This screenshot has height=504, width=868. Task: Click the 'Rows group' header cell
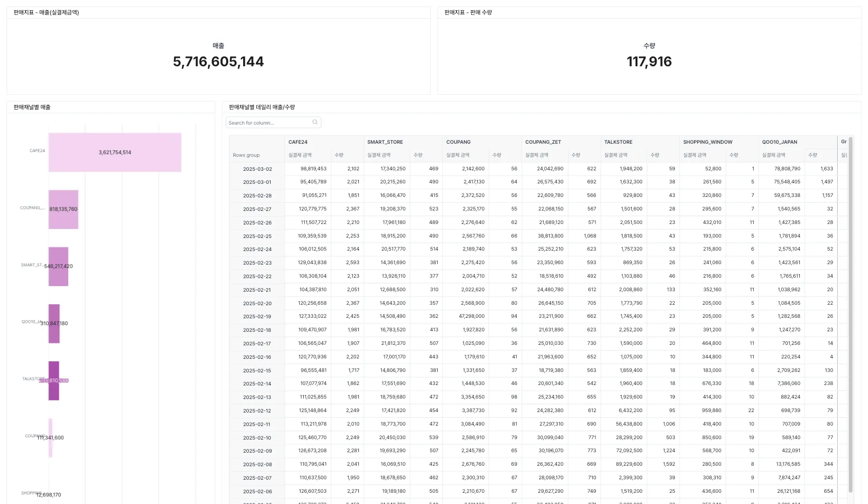pos(246,155)
